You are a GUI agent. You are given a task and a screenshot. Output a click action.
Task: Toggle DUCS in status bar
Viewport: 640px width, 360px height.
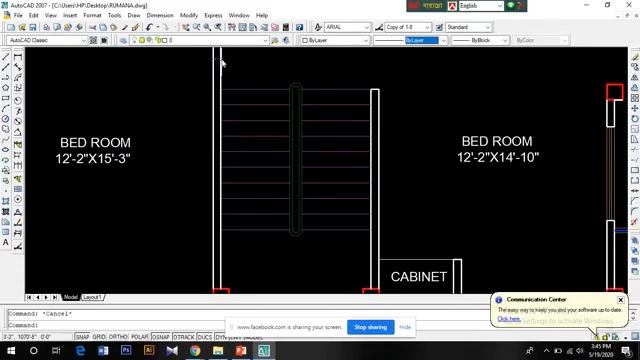(x=204, y=337)
